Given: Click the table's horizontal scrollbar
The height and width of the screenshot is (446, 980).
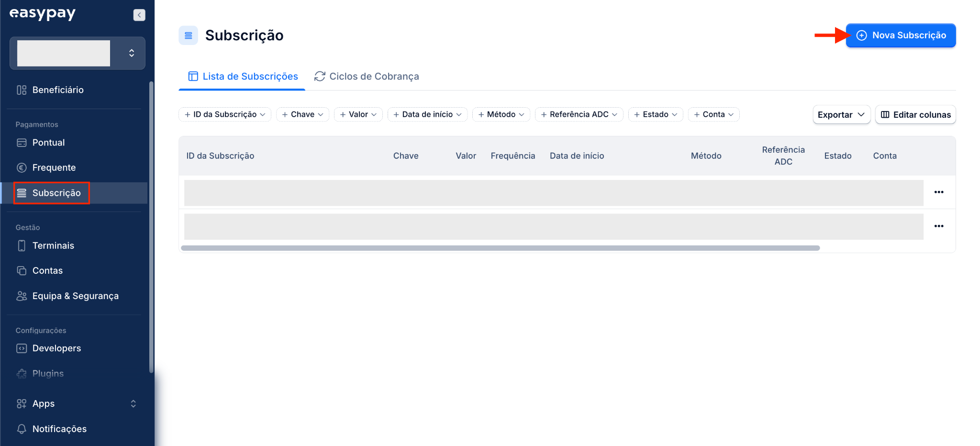Looking at the screenshot, I should click(x=500, y=248).
